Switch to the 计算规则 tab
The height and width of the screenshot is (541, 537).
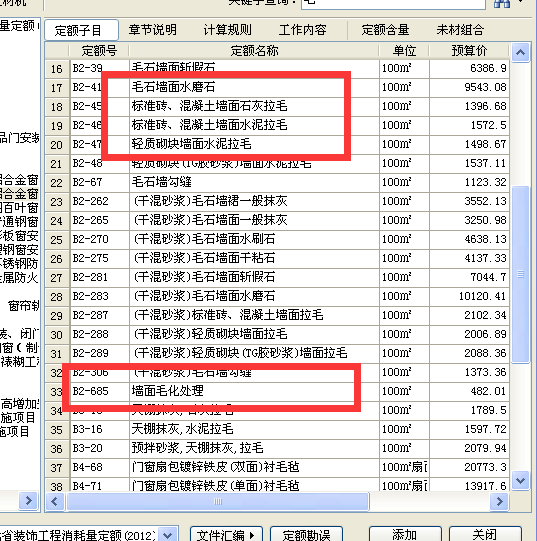[227, 30]
